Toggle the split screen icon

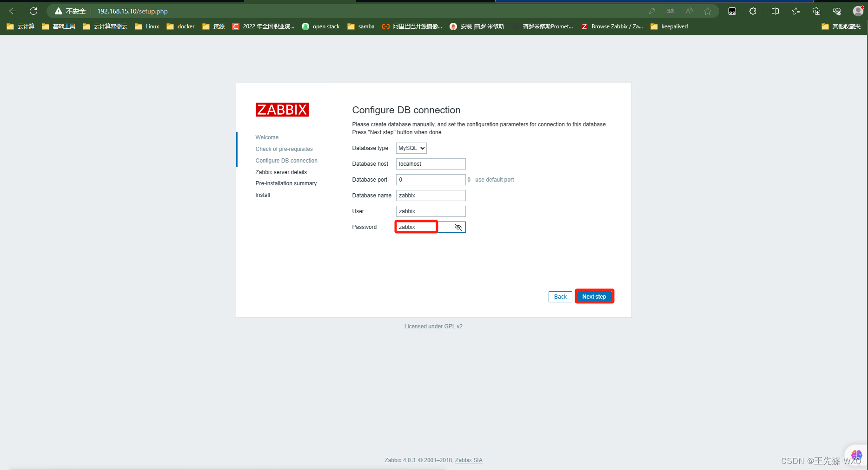(775, 11)
